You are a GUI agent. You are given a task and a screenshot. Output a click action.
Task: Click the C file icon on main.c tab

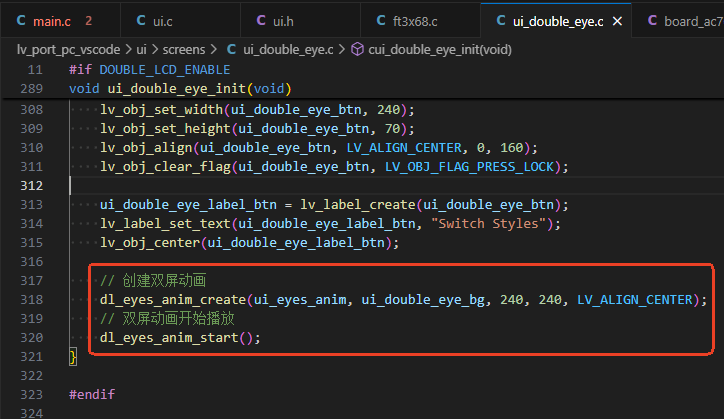point(21,21)
